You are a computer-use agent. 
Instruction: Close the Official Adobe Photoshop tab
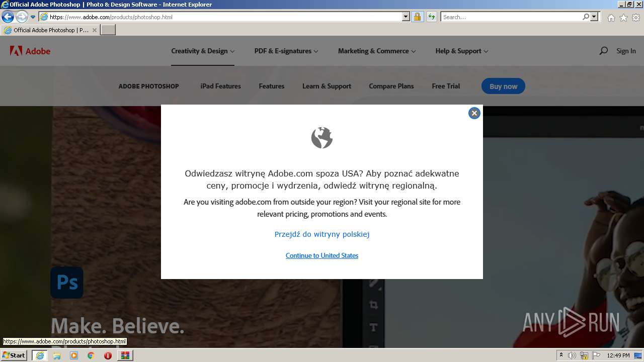[x=94, y=30]
